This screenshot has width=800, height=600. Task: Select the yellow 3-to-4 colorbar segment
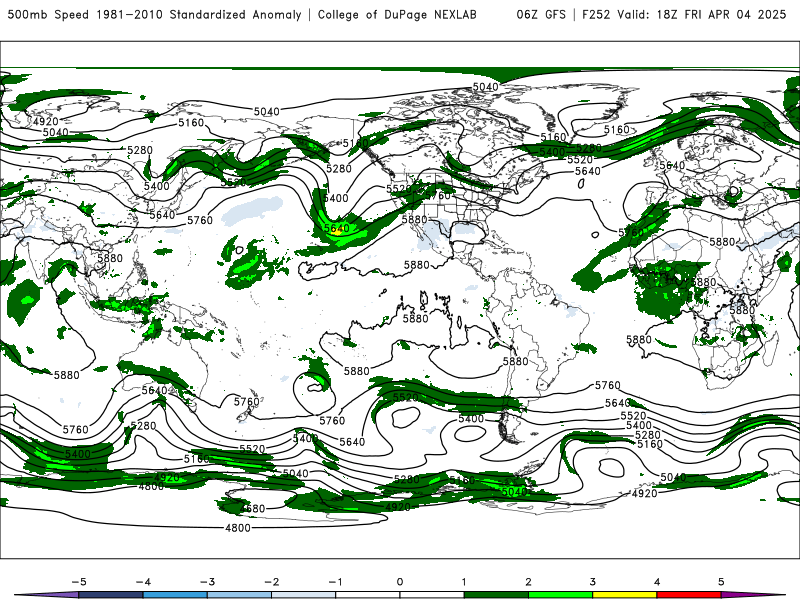coord(624,595)
